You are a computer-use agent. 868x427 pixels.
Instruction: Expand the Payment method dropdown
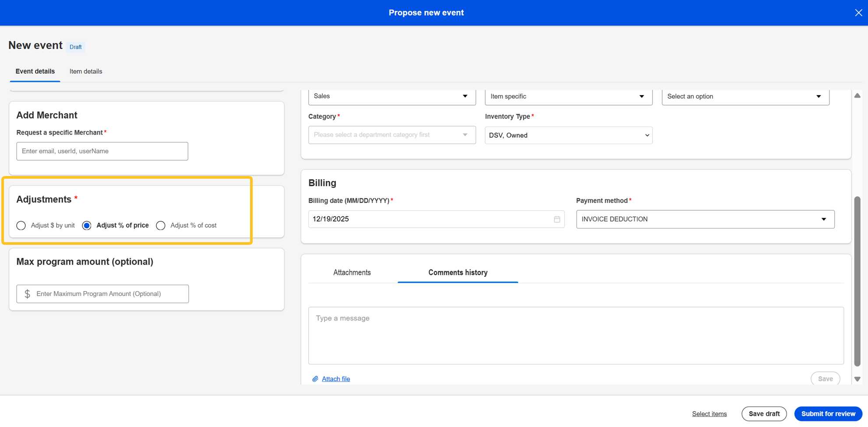pos(705,219)
